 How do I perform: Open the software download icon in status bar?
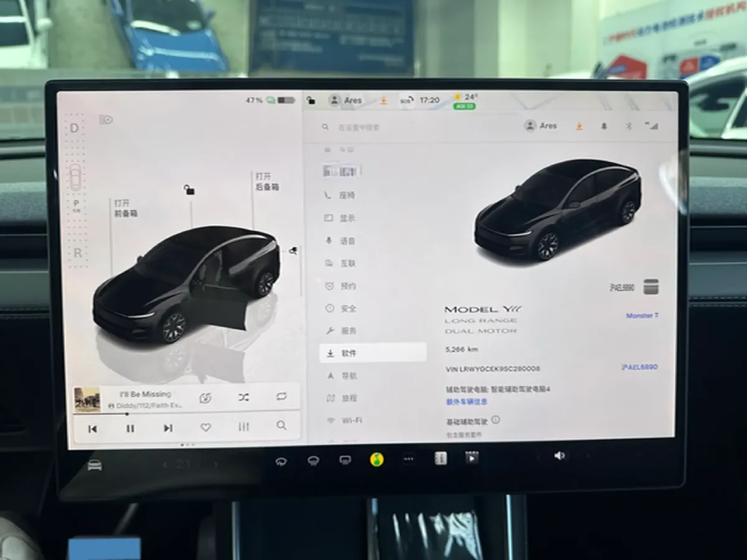point(384,100)
